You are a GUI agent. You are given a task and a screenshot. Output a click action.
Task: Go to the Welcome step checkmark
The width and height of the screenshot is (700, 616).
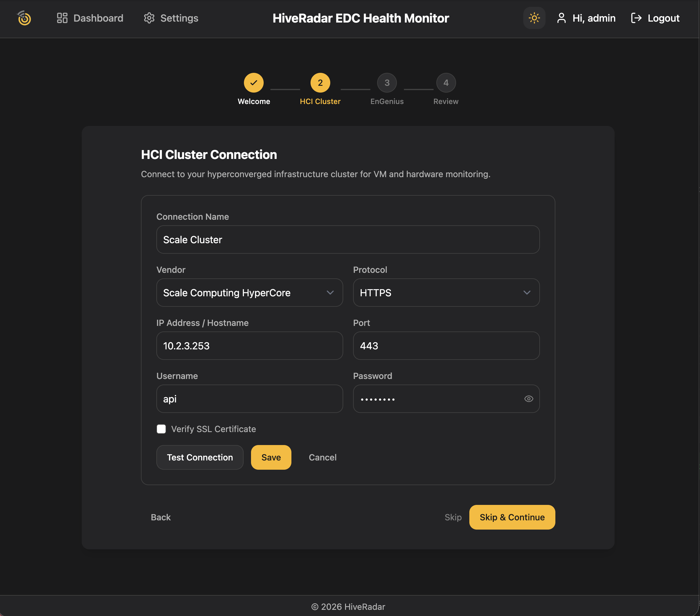254,83
